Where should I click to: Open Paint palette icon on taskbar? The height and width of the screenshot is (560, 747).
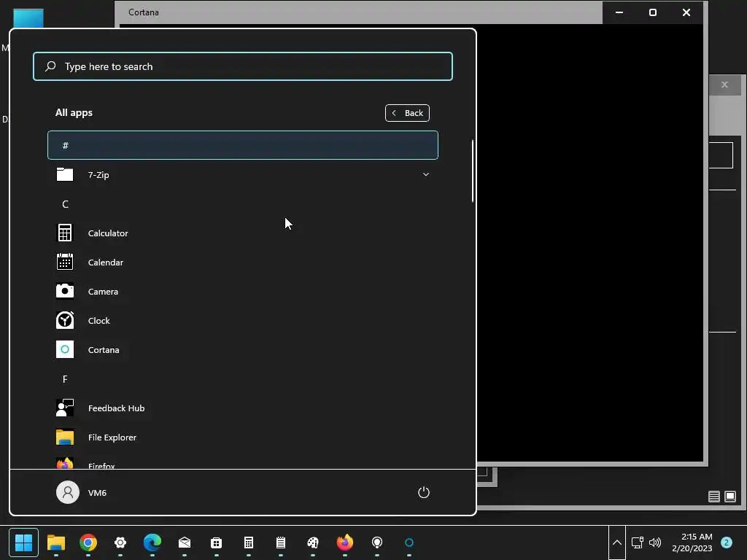(x=312, y=542)
